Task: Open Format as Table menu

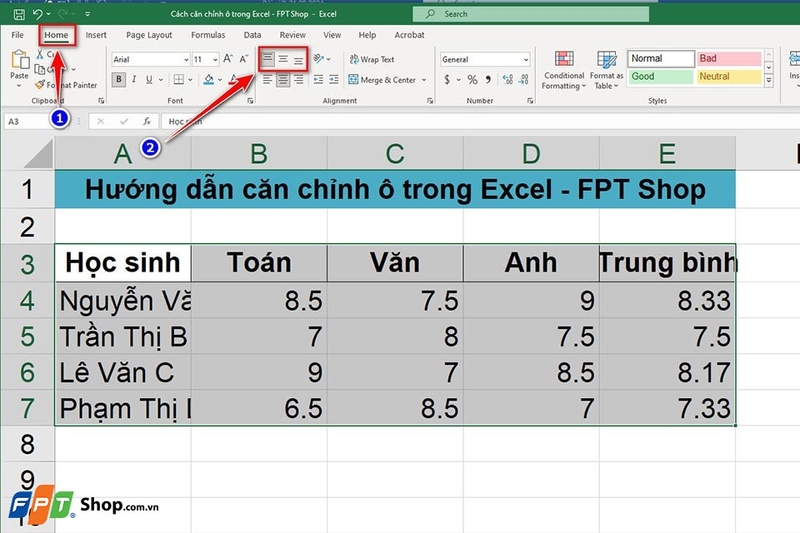Action: pos(607,70)
